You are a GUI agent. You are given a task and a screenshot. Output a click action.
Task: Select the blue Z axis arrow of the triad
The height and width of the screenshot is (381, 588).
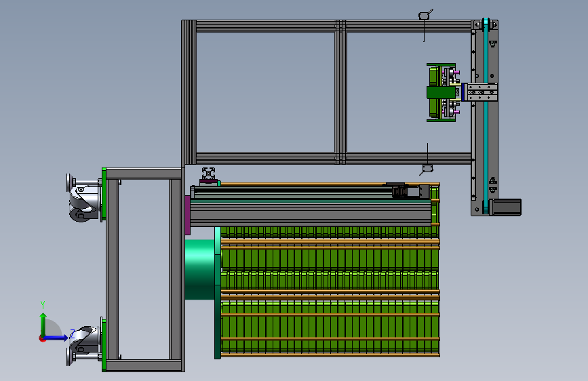pyautogui.click(x=56, y=338)
